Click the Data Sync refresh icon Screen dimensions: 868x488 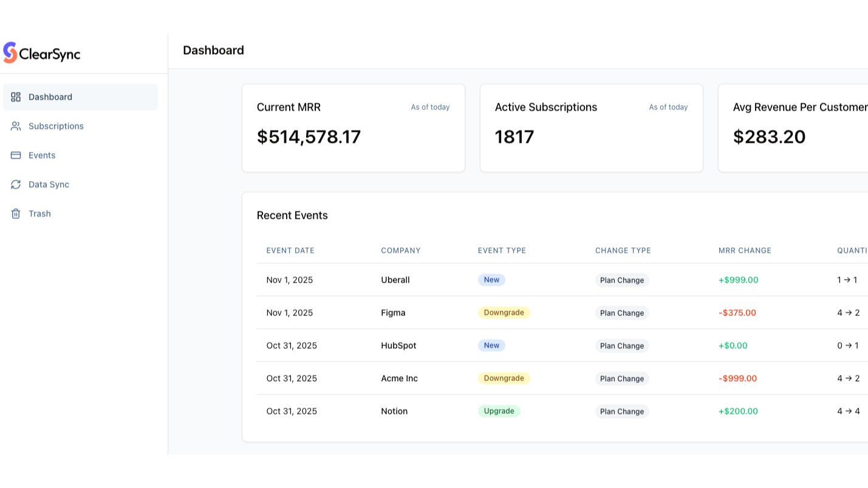click(x=16, y=185)
